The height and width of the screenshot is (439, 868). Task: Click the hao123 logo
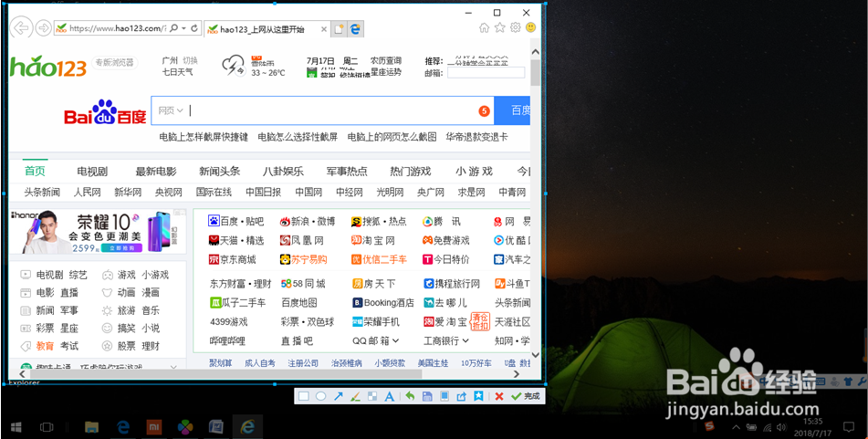48,67
